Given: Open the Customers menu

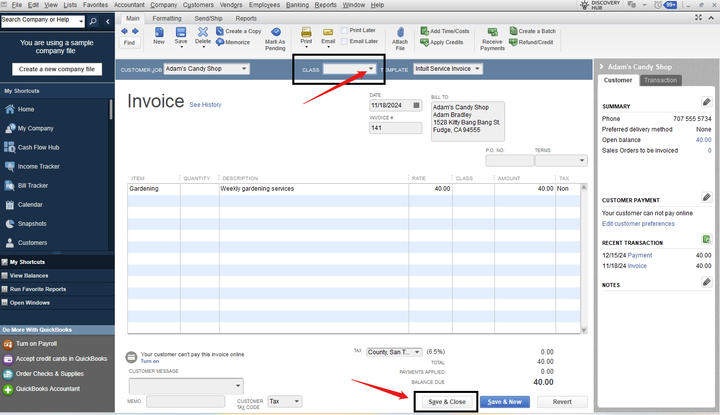Looking at the screenshot, I should pos(198,5).
